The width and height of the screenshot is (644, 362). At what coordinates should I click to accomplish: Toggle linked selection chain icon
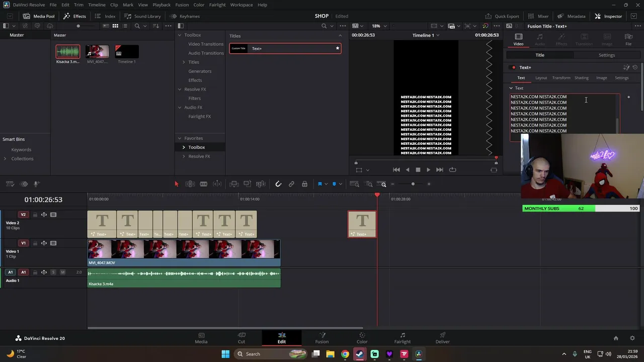[291, 184]
